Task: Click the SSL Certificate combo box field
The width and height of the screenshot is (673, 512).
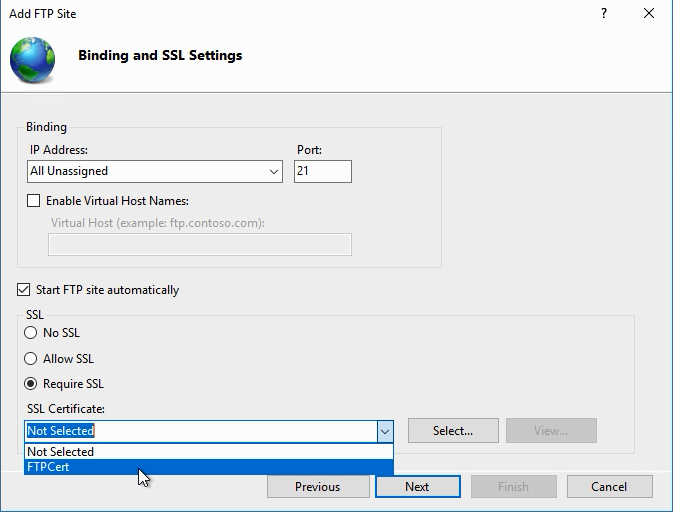Action: (200, 431)
